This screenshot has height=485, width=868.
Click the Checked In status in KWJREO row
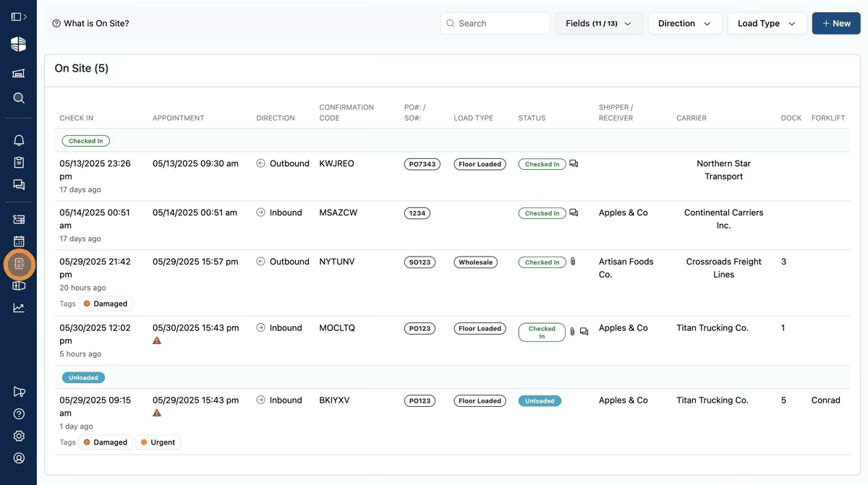tap(542, 164)
